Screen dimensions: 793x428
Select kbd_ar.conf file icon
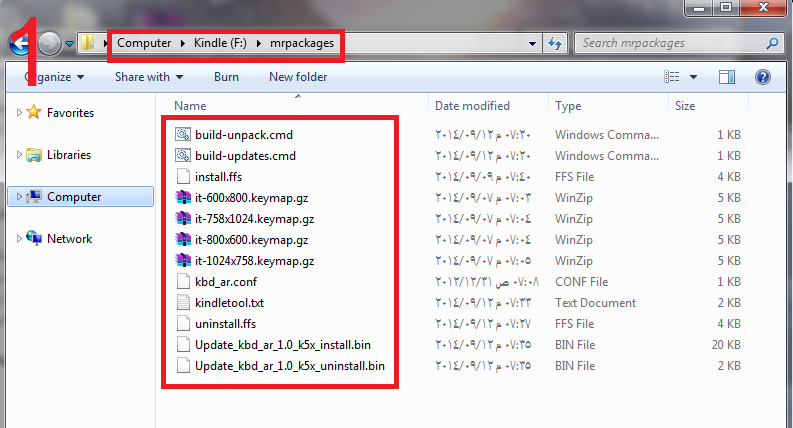pyautogui.click(x=183, y=281)
